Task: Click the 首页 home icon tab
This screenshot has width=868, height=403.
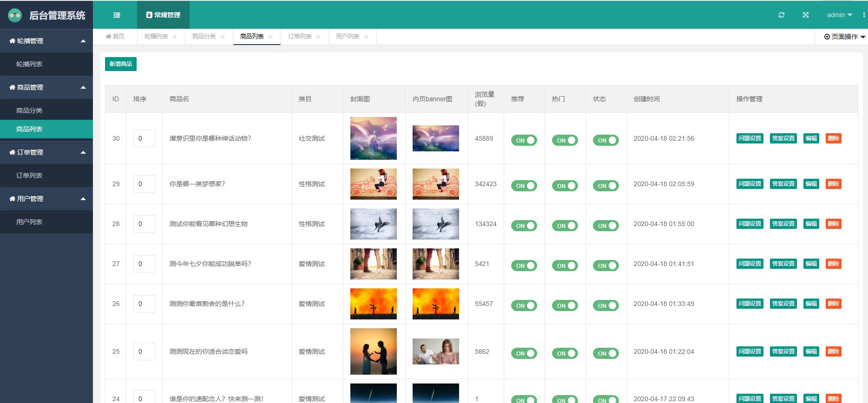Action: pos(115,36)
